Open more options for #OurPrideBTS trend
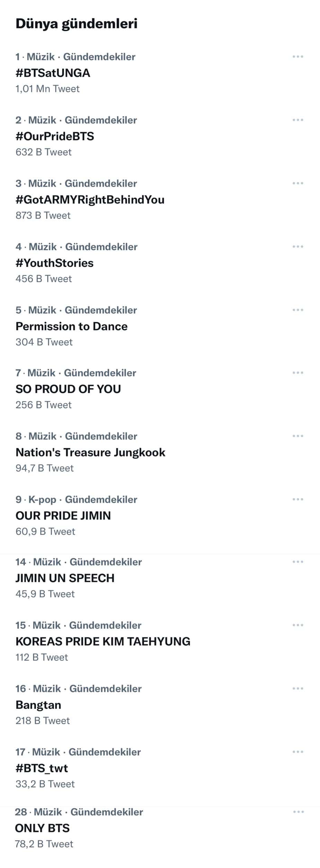The image size is (320, 868). (297, 120)
